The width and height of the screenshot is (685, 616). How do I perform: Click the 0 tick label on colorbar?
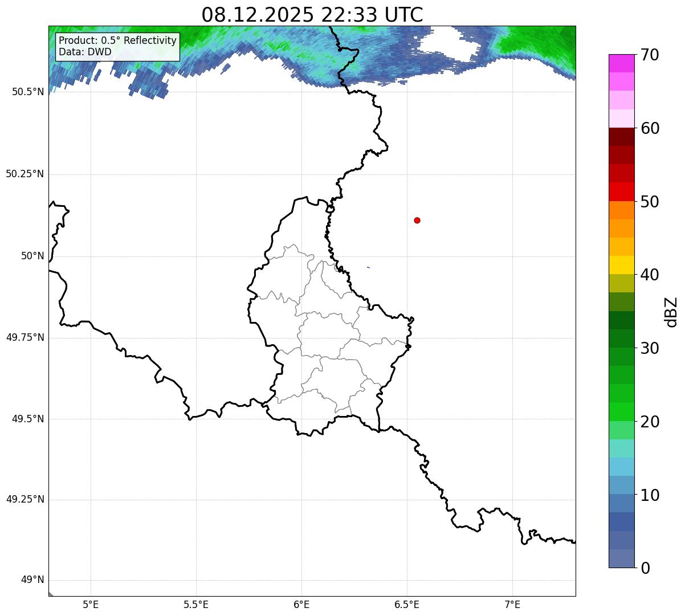coord(645,568)
